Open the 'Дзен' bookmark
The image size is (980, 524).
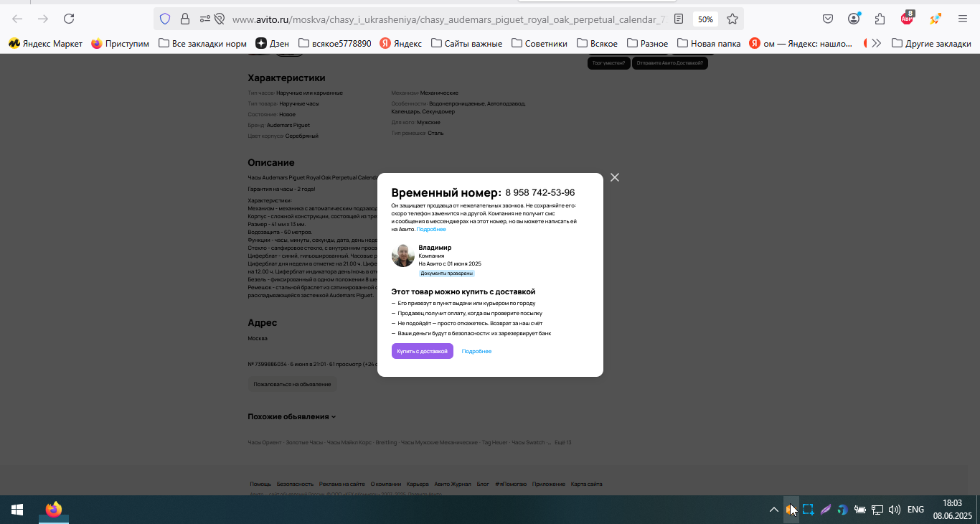click(x=273, y=44)
